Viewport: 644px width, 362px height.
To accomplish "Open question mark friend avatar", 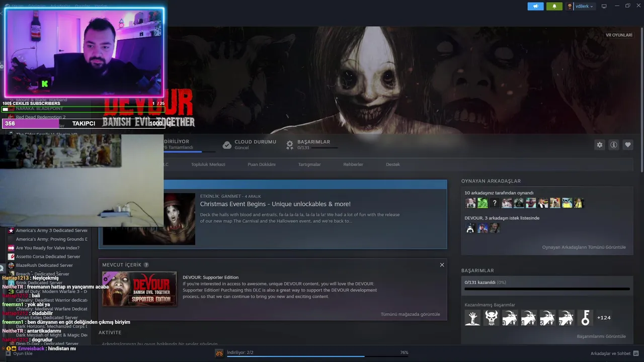I will click(x=495, y=203).
